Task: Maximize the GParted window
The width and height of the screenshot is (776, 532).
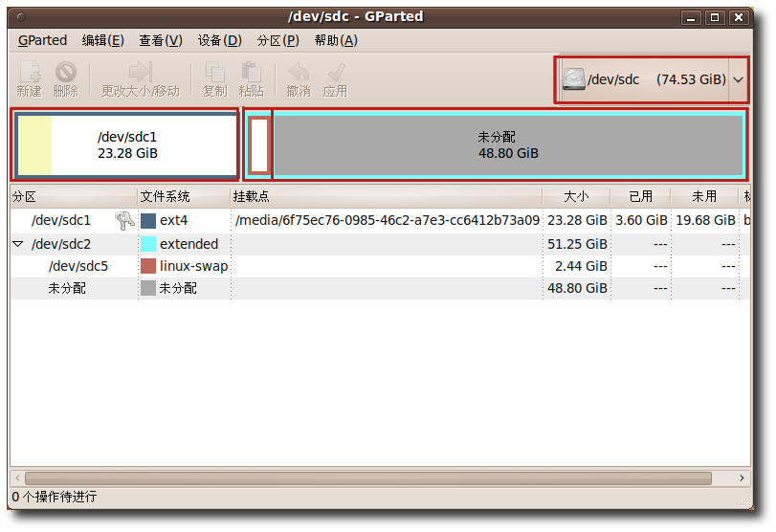Action: (x=715, y=18)
